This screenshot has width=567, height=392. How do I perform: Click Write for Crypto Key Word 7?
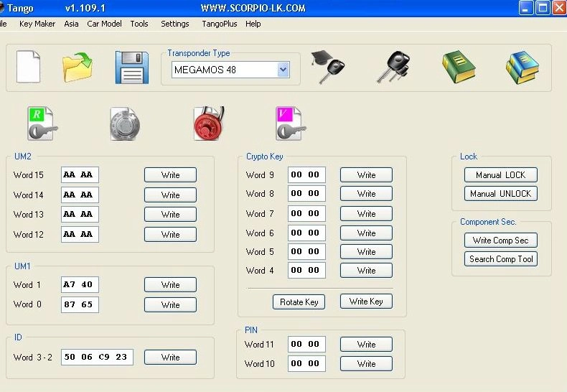pos(366,214)
